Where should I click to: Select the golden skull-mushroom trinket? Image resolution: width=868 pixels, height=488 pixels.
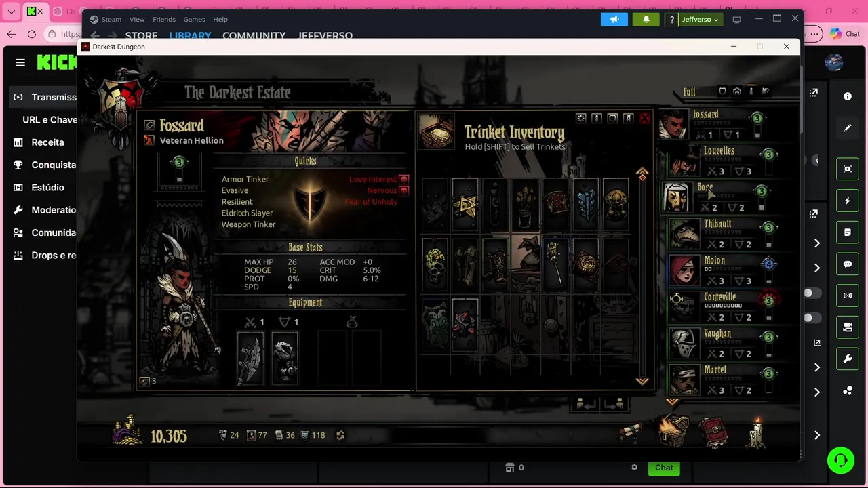[616, 205]
